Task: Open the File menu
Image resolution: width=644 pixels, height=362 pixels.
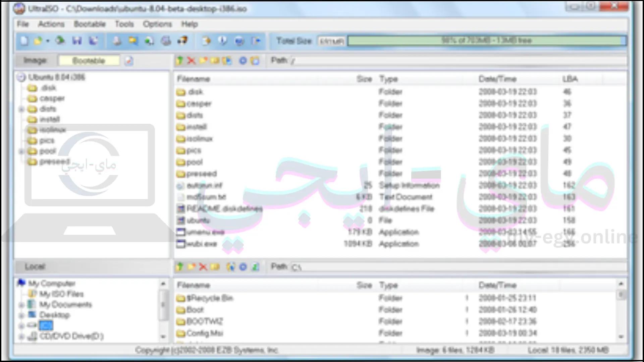Action: (x=23, y=24)
